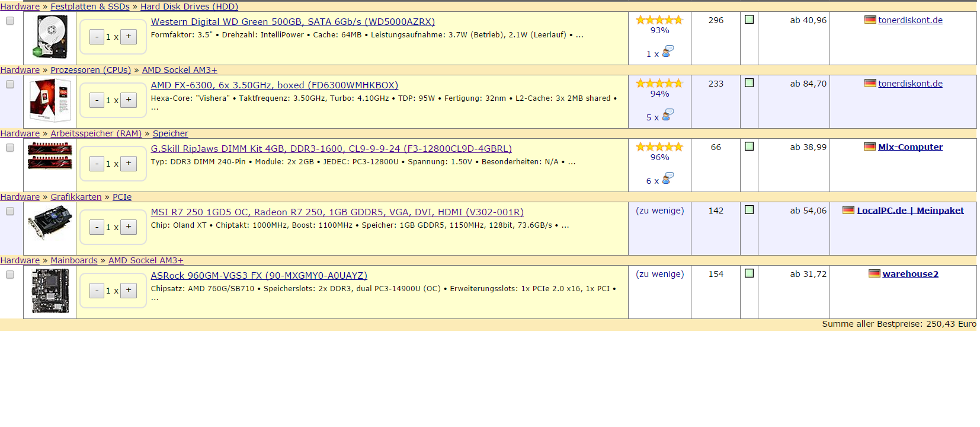Image resolution: width=980 pixels, height=427 pixels.
Task: Open ASRock 960GM-VGS3 FX product link
Action: [x=259, y=276]
